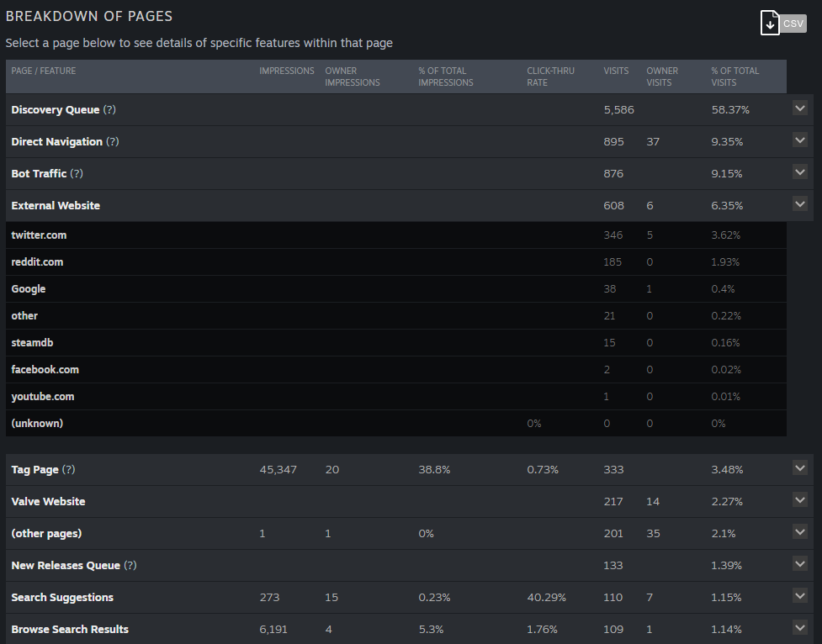Screen dimensions: 822x644
Task: Expand the Direct Navigation row chevron
Action: [x=800, y=140]
